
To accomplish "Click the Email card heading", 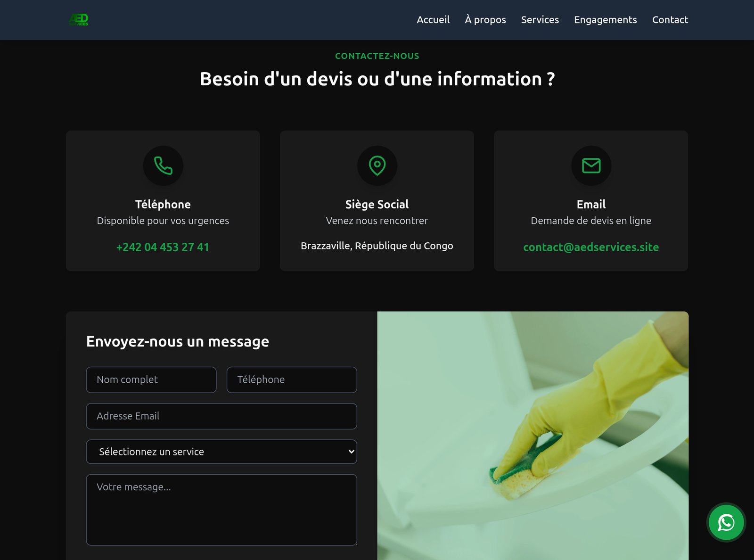I will click(x=591, y=205).
